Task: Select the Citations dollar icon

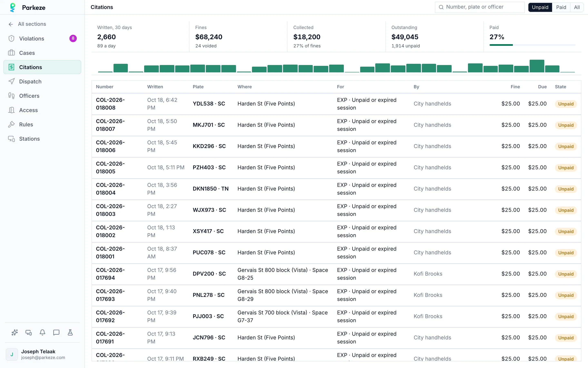Action: point(11,67)
